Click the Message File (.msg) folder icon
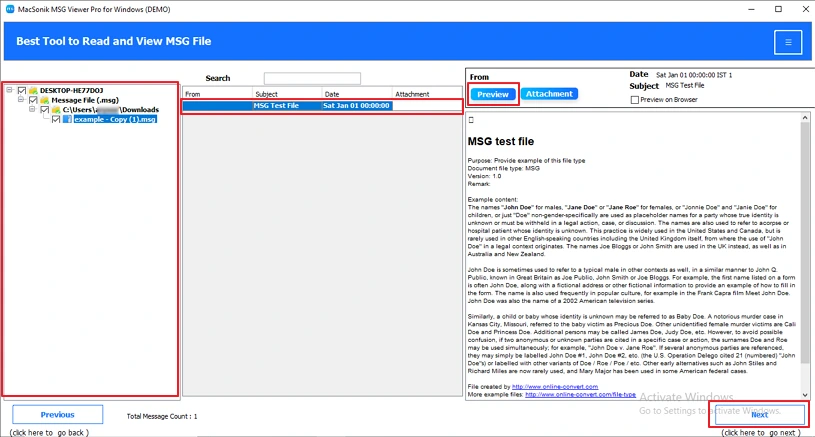 (45, 100)
